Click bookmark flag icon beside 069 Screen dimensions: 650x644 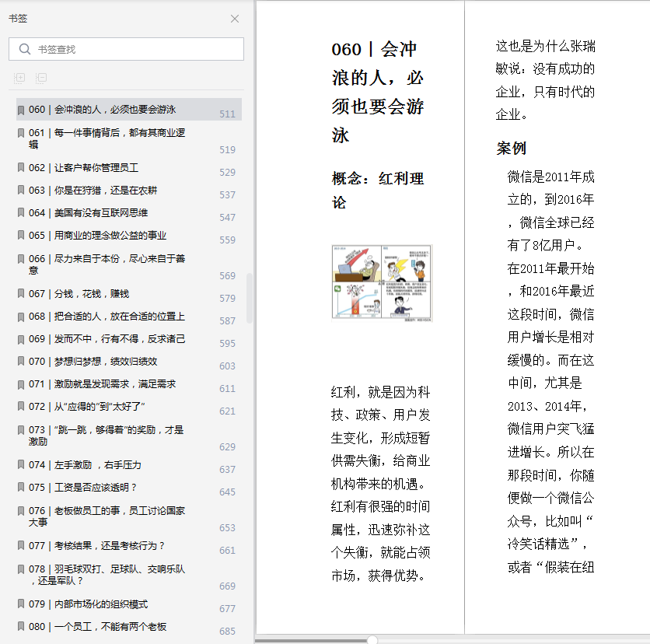click(21, 339)
